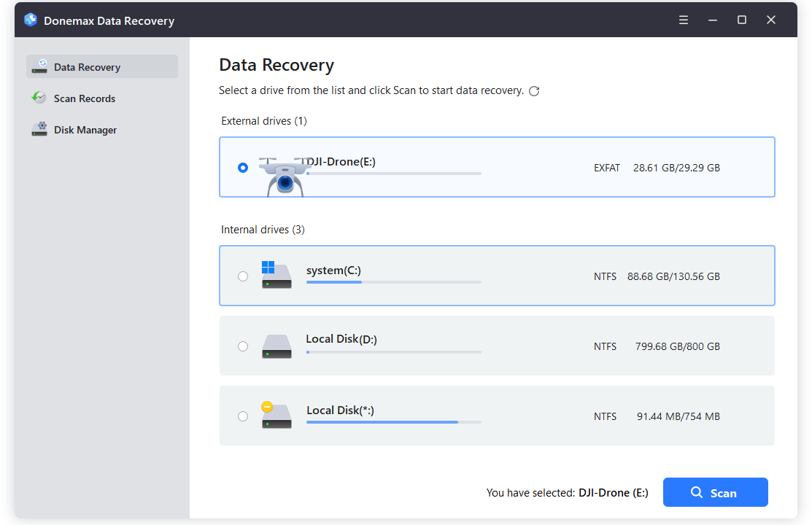
Task: Click the refresh drives icon
Action: (534, 90)
